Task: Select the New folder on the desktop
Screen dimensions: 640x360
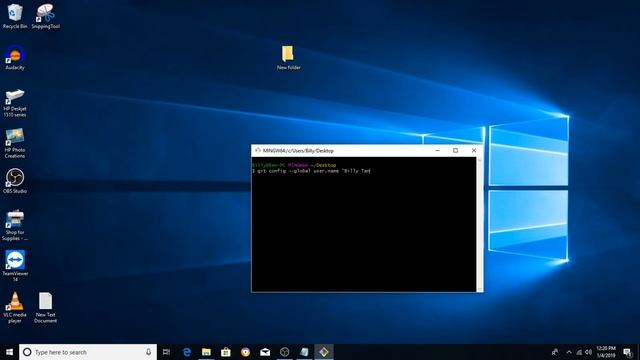Action: pos(288,58)
